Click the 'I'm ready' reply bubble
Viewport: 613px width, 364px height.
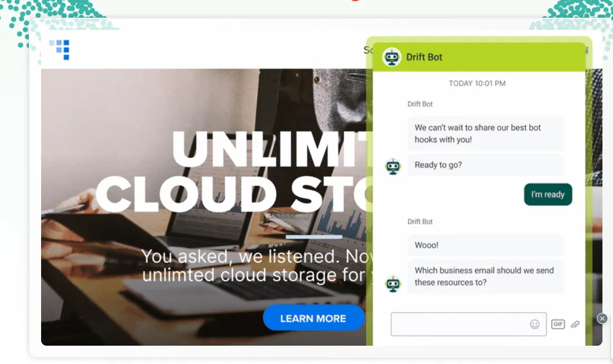[547, 195]
